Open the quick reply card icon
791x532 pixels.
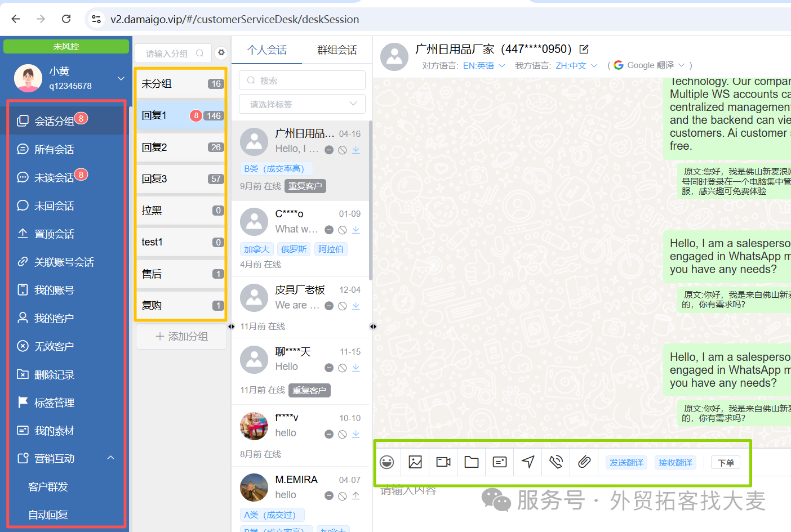click(x=500, y=462)
